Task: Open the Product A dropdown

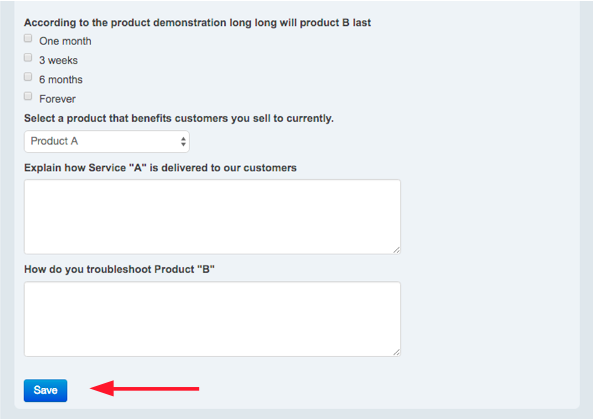Action: (107, 141)
